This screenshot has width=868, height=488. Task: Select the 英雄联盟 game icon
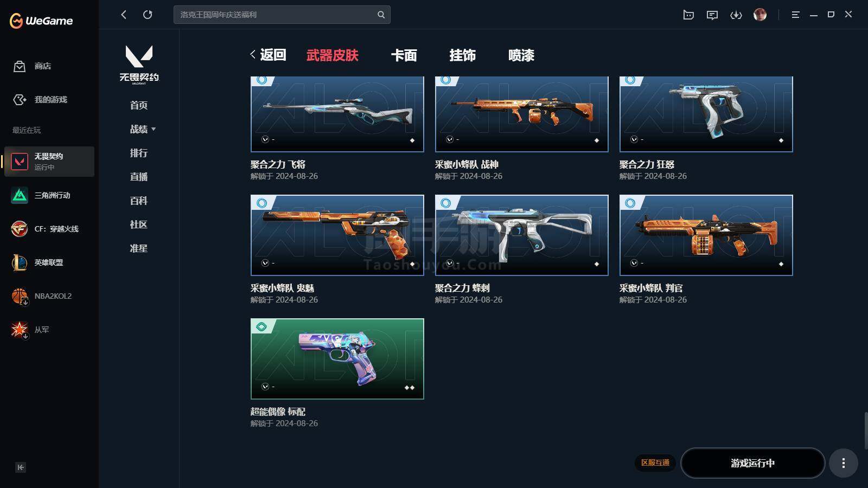[20, 262]
